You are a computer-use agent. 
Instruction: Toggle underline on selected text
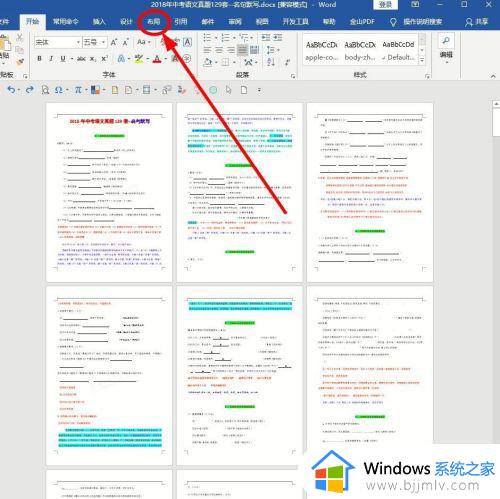63,59
